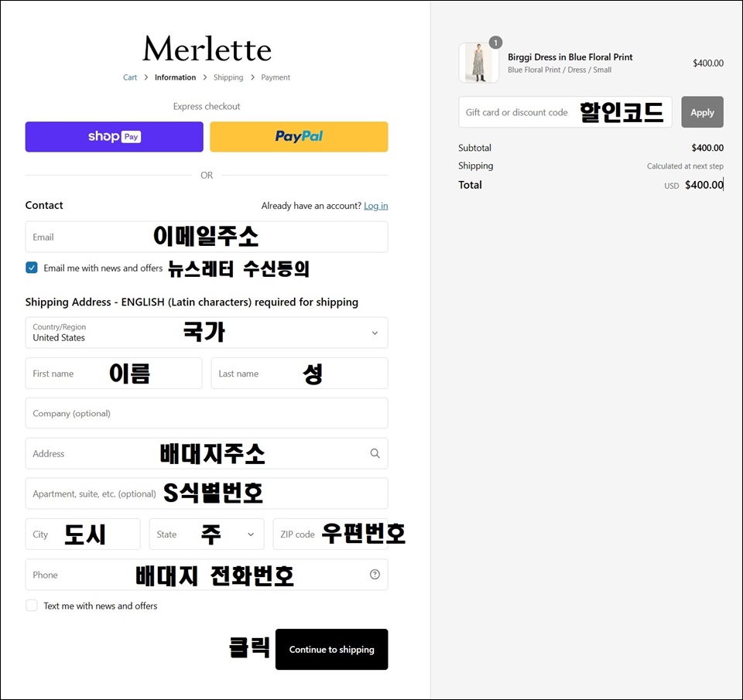
Task: Click the quantity badge on product thumbnail
Action: click(x=495, y=43)
